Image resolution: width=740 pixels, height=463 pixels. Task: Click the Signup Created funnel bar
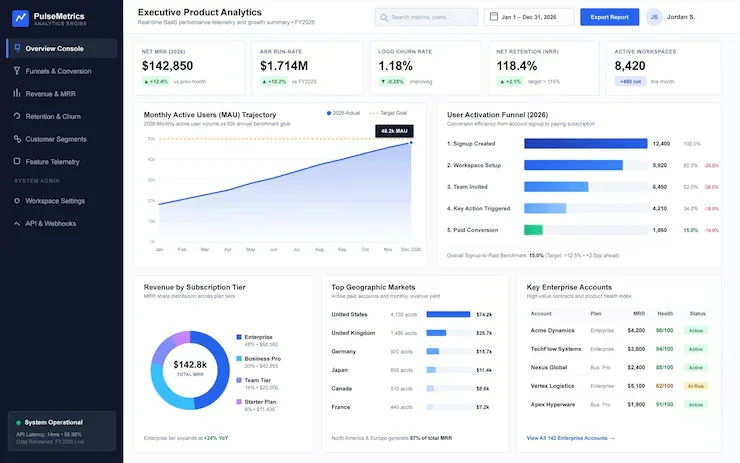click(x=586, y=143)
